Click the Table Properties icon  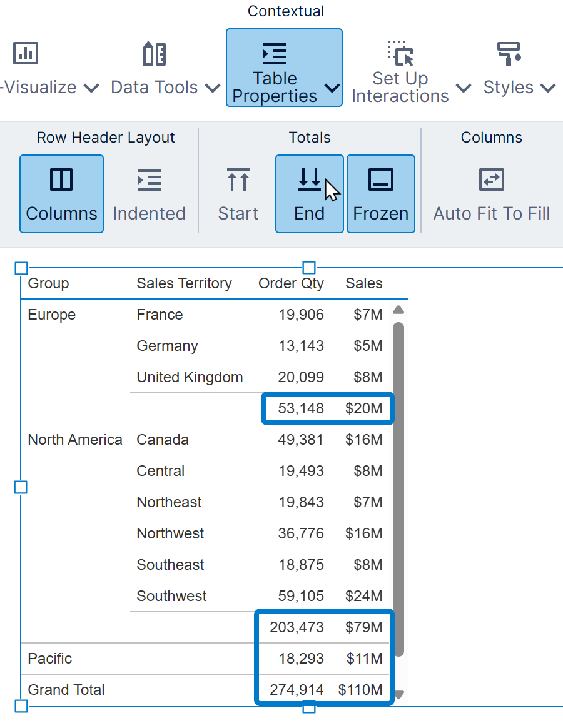click(x=274, y=54)
